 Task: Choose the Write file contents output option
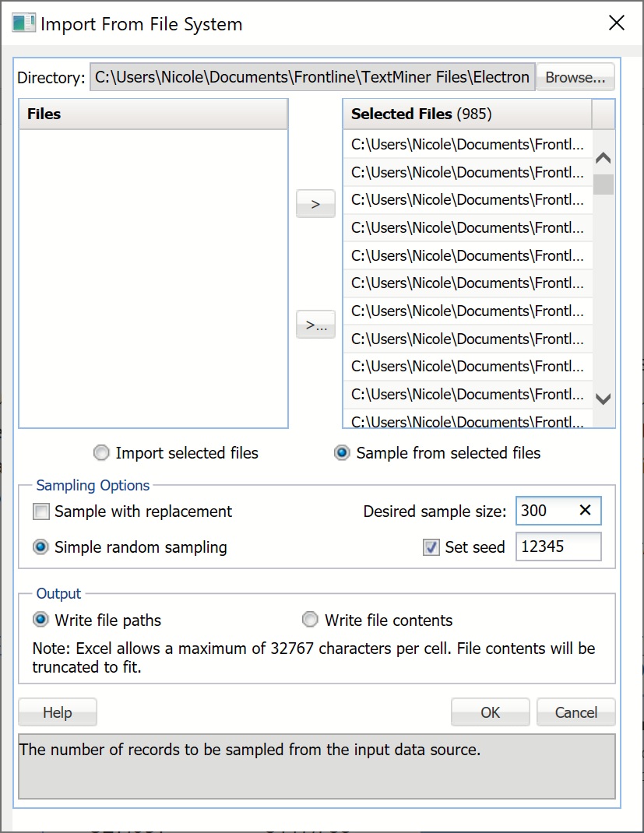tap(310, 620)
